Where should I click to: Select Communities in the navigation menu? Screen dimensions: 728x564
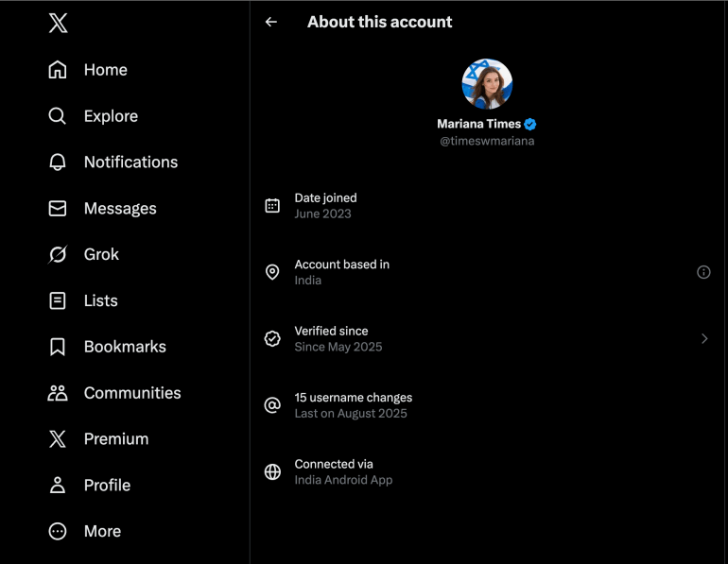point(131,393)
